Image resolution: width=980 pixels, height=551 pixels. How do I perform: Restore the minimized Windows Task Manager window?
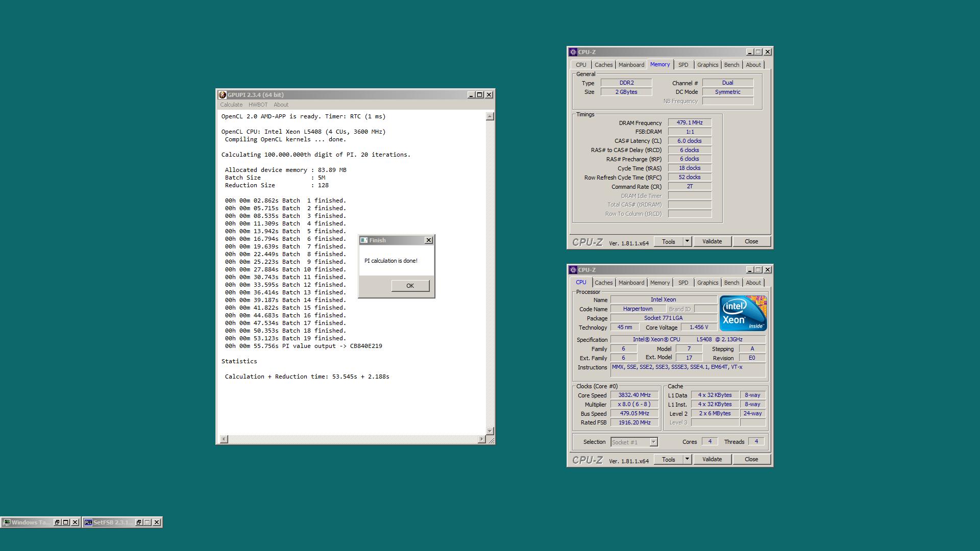tap(57, 522)
